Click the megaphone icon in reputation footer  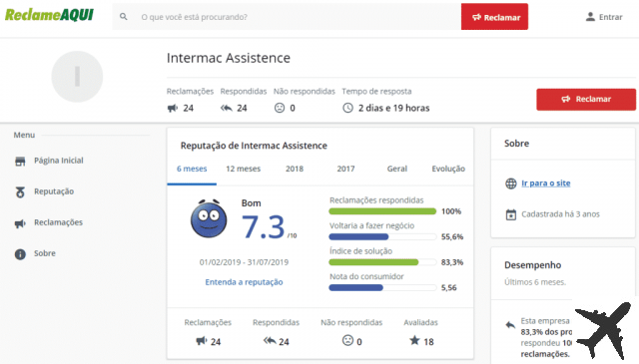coord(202,340)
